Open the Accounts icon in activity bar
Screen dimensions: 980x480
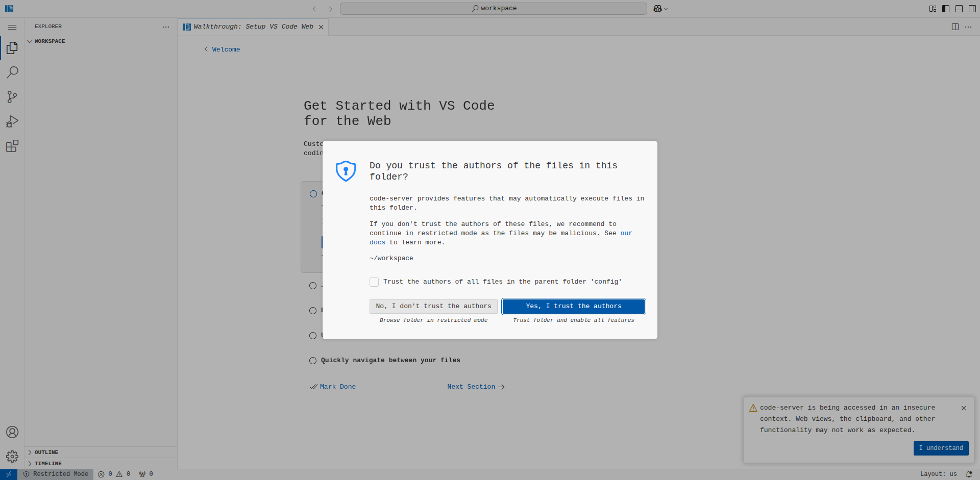click(x=12, y=432)
